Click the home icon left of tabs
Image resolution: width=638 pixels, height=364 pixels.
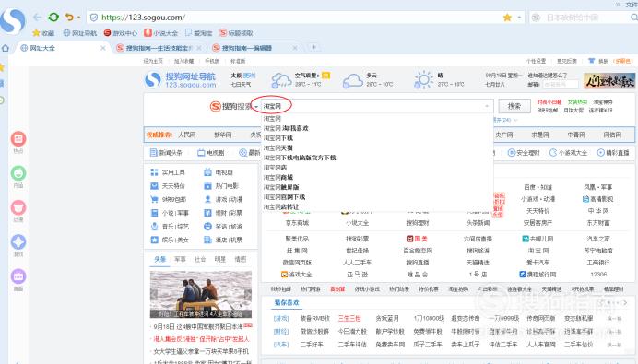pyautogui.click(x=6, y=48)
